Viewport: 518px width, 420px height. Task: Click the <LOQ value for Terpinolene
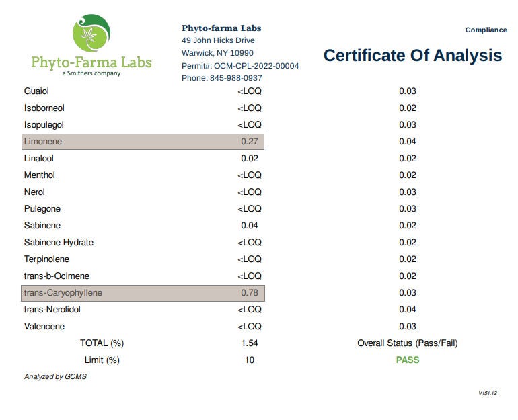[250, 259]
